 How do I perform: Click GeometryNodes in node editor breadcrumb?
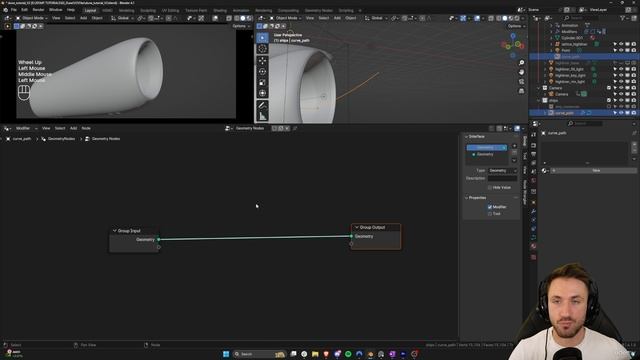(x=61, y=139)
